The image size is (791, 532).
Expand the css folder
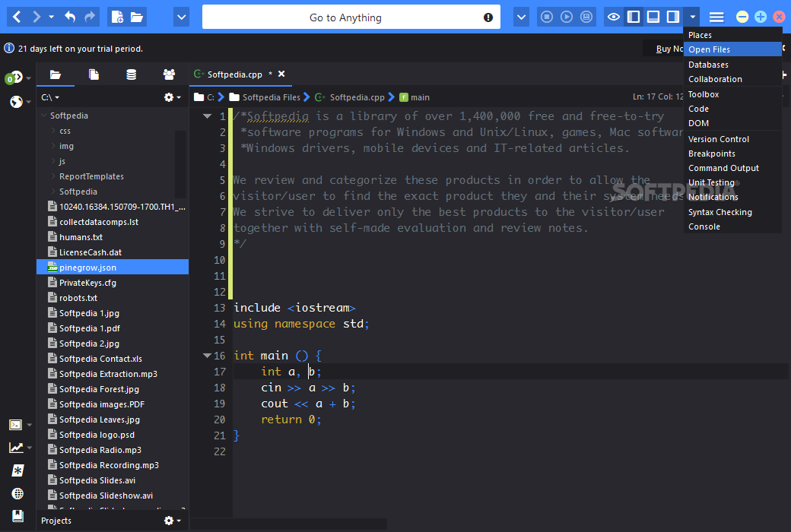point(53,131)
